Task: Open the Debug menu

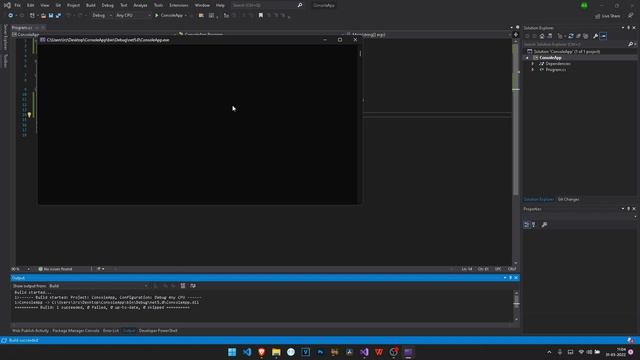Action: [108, 5]
